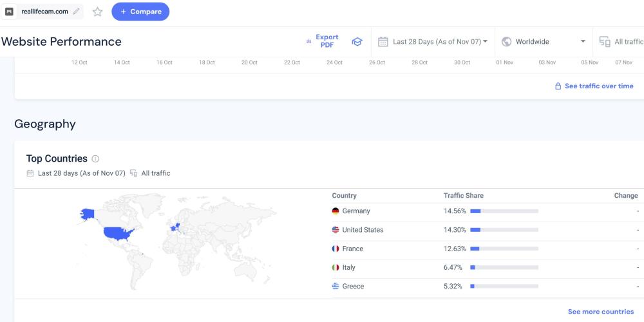Click the info icon next to Top Countries
Viewport: 644px width, 322px height.
[x=95, y=159]
